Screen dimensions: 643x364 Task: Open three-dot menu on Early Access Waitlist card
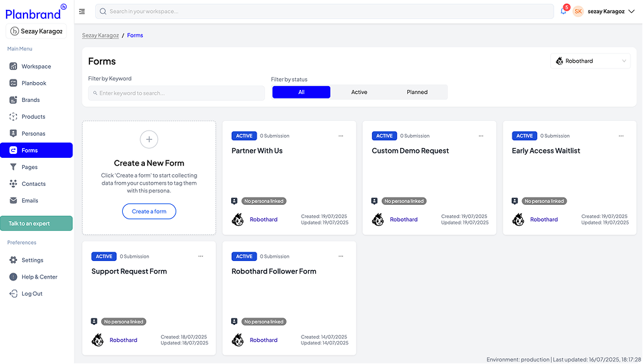coord(621,136)
